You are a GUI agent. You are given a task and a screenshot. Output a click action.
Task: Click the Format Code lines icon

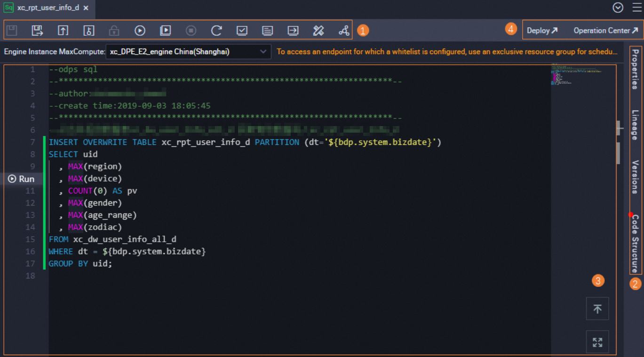267,31
